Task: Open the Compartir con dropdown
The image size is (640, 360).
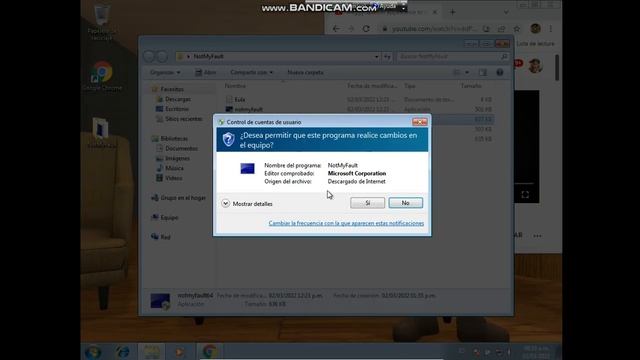Action: click(x=251, y=72)
